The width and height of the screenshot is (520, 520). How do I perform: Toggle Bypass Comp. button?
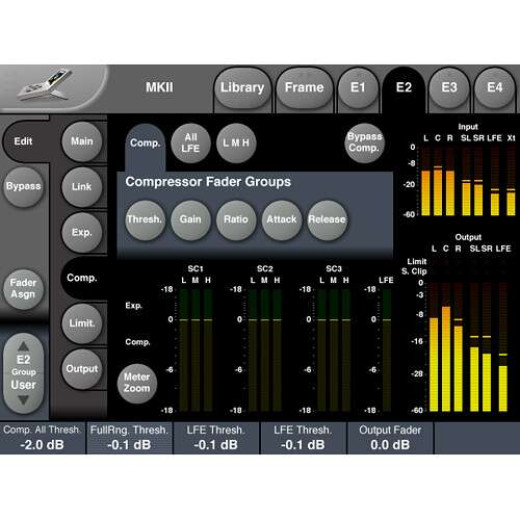tap(364, 142)
